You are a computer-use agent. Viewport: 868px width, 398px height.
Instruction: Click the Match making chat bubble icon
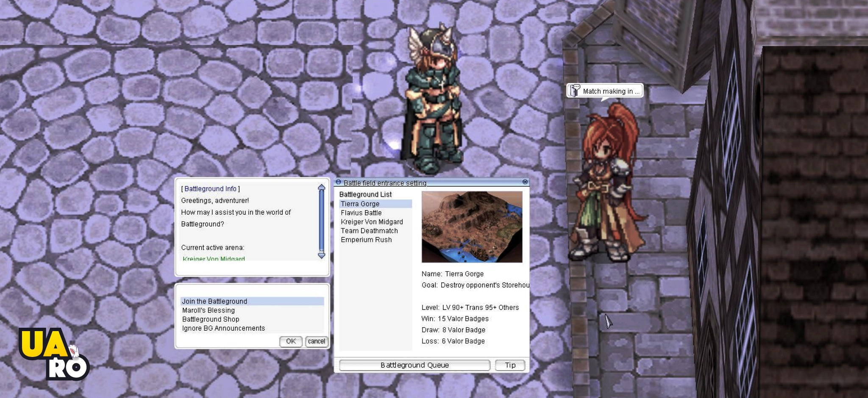575,91
